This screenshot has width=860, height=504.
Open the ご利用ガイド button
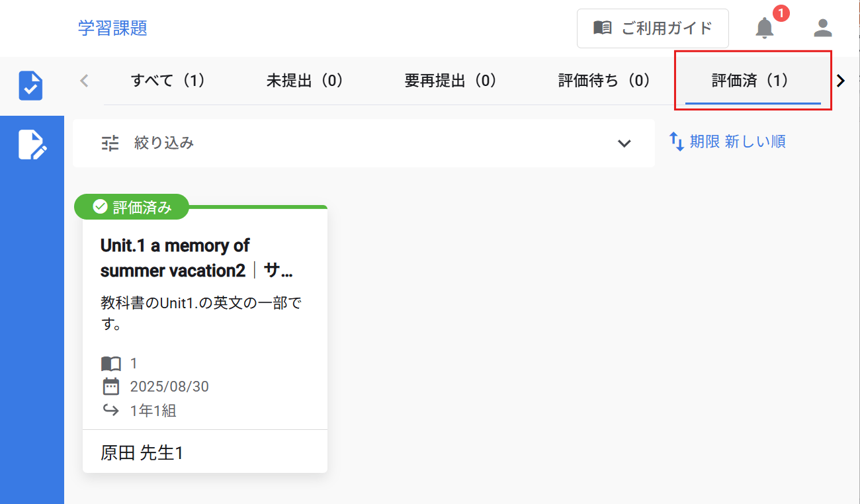(x=652, y=28)
